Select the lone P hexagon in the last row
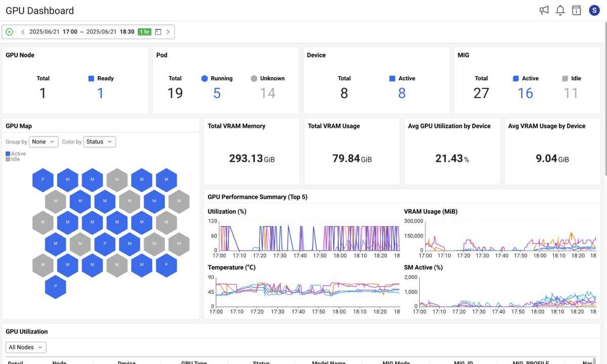The width and height of the screenshot is (607, 364). tap(56, 286)
